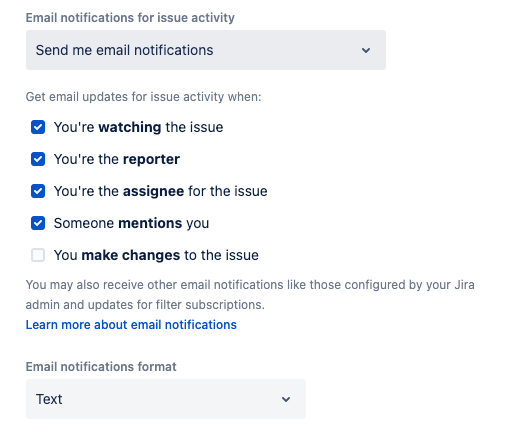Click the "You make changes to the issue" label

click(x=156, y=255)
